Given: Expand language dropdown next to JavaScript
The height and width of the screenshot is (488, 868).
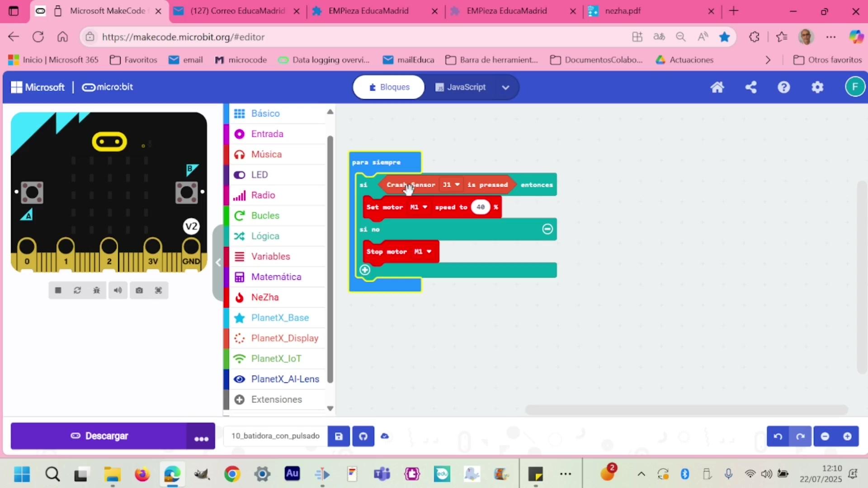Looking at the screenshot, I should point(505,87).
